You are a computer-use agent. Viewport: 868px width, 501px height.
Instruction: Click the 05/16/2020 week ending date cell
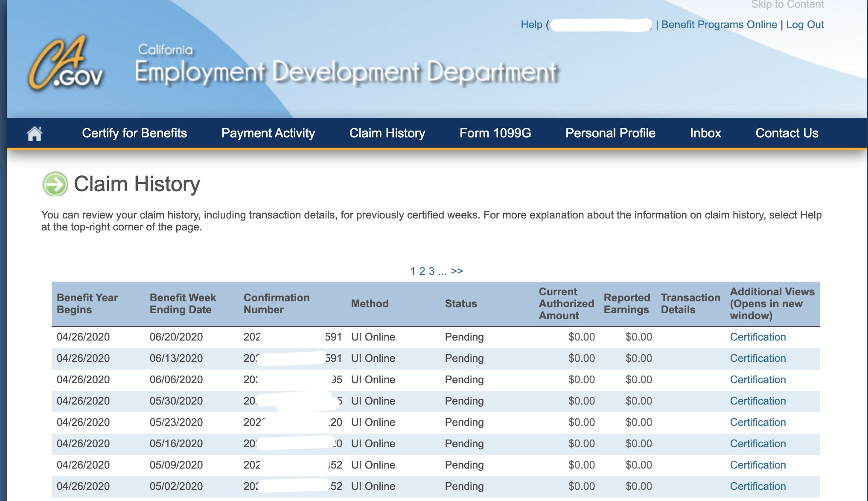176,444
